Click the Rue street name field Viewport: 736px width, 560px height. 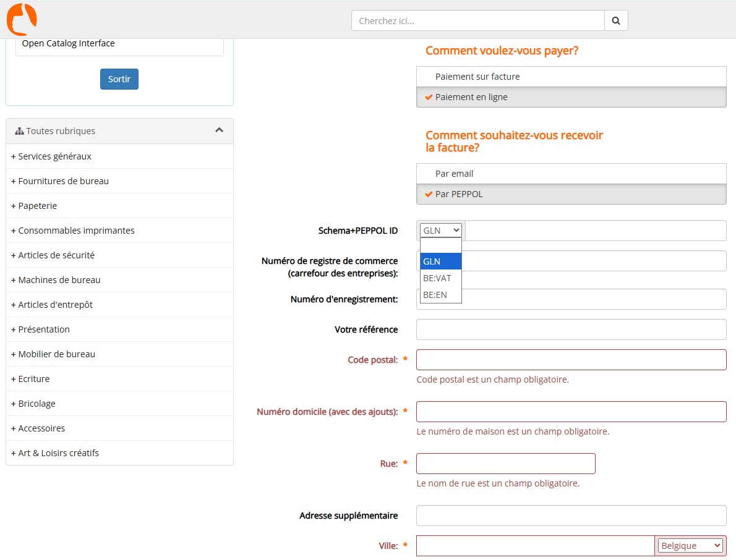point(505,464)
